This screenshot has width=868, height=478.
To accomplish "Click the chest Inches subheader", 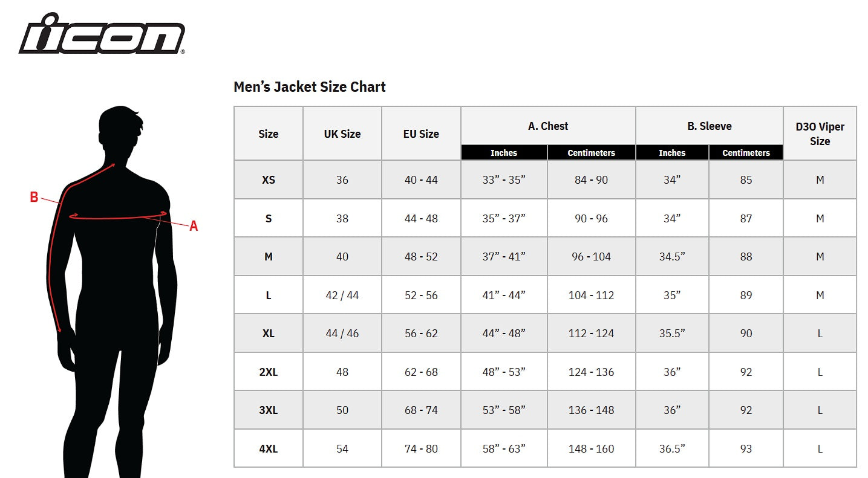I will click(x=504, y=153).
